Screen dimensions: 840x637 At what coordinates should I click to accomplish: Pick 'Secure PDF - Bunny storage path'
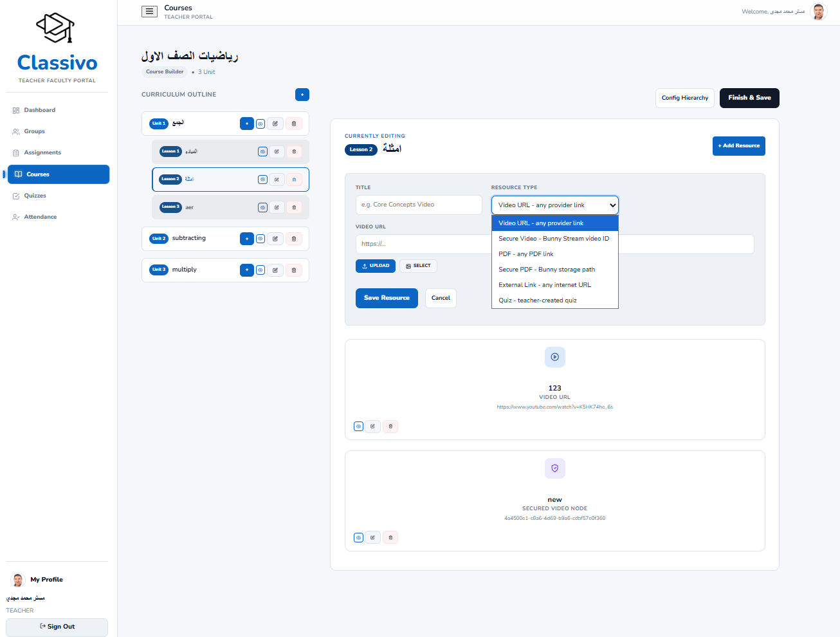[x=555, y=270]
